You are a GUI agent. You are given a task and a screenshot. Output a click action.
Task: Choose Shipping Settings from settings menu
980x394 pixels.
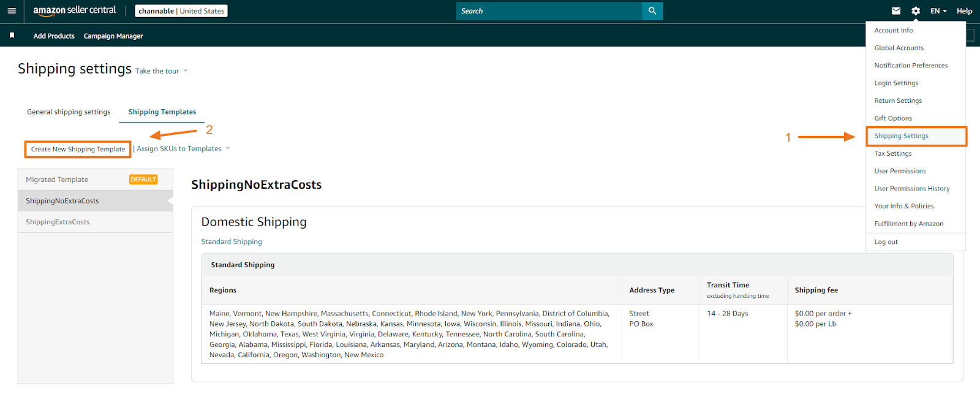click(901, 136)
